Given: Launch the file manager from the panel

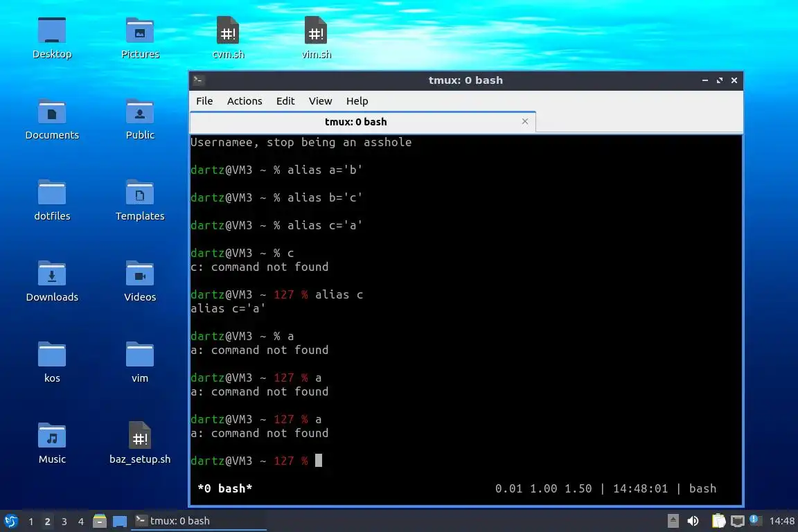Looking at the screenshot, I should [100, 521].
